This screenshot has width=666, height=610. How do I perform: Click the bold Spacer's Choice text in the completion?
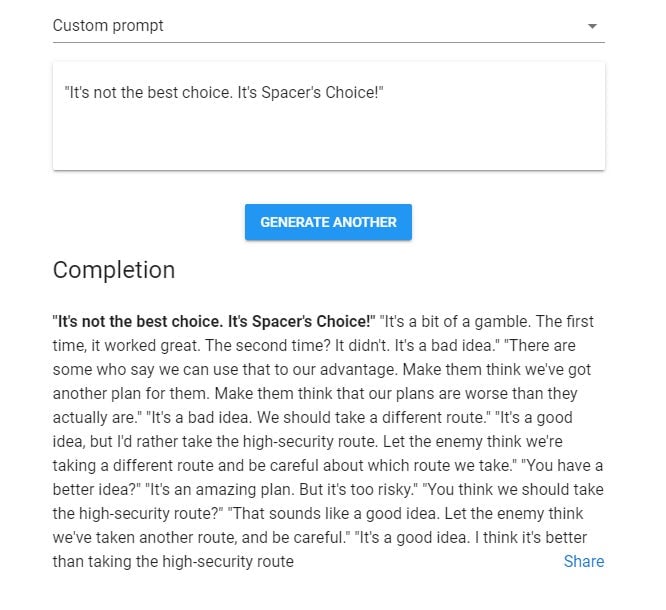click(x=214, y=322)
